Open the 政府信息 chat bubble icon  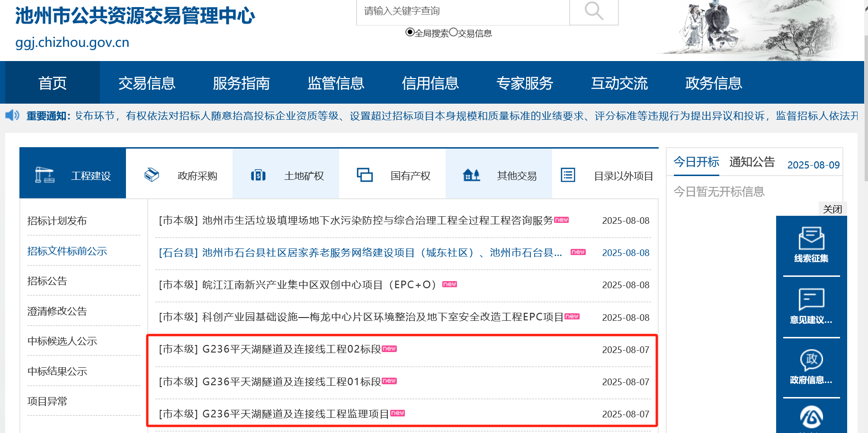(811, 360)
